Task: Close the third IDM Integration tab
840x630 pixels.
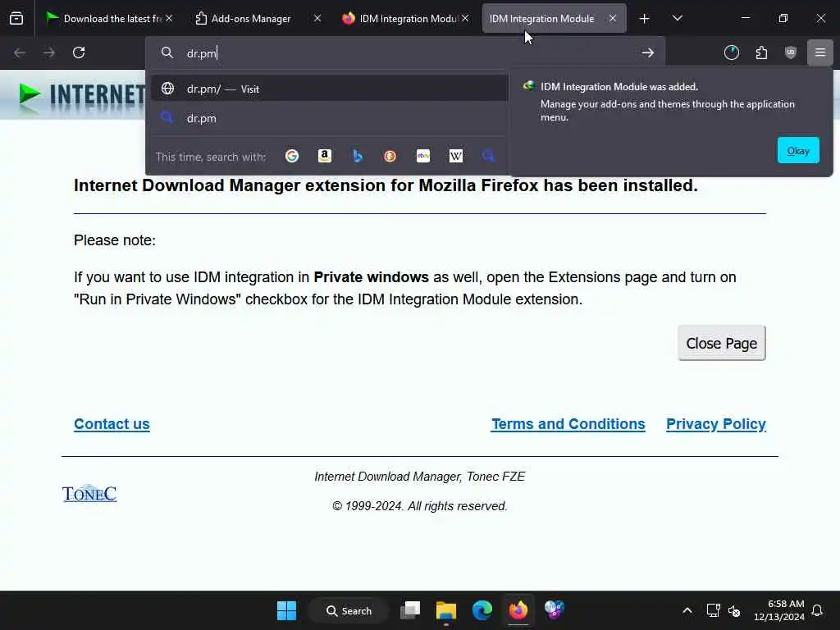Action: pyautogui.click(x=465, y=18)
